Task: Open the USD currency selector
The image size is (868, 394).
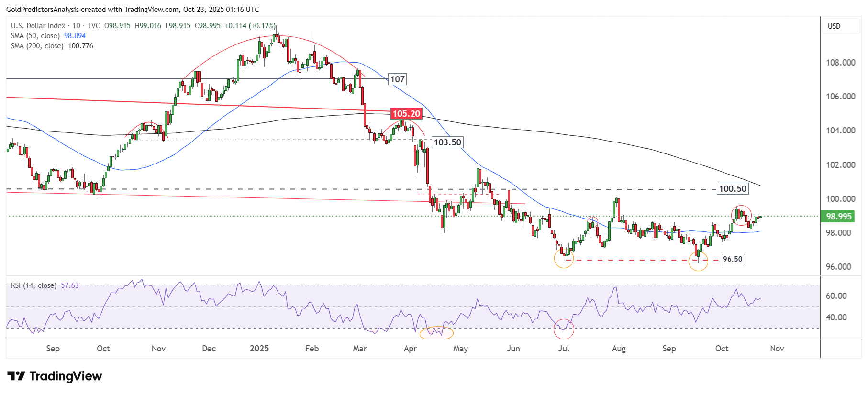Action: (840, 26)
